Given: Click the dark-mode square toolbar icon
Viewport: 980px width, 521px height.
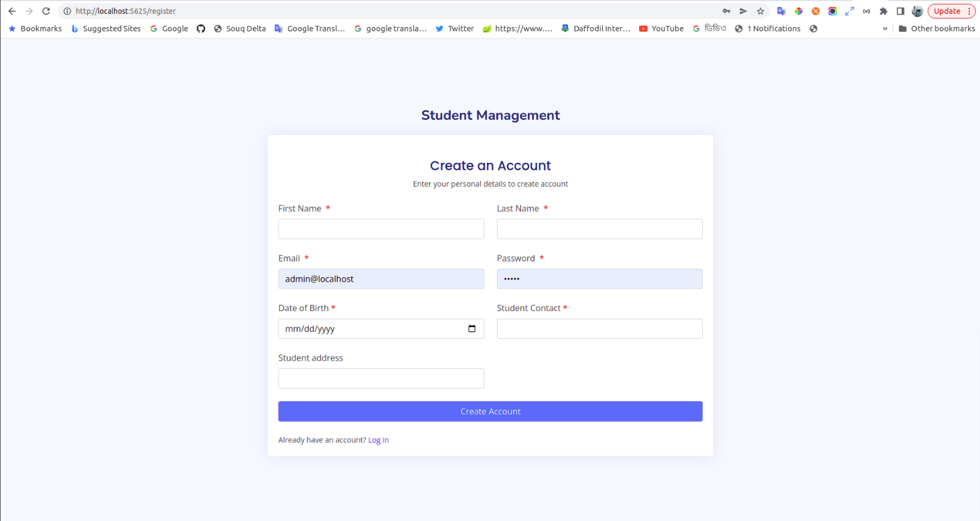Looking at the screenshot, I should click(901, 11).
